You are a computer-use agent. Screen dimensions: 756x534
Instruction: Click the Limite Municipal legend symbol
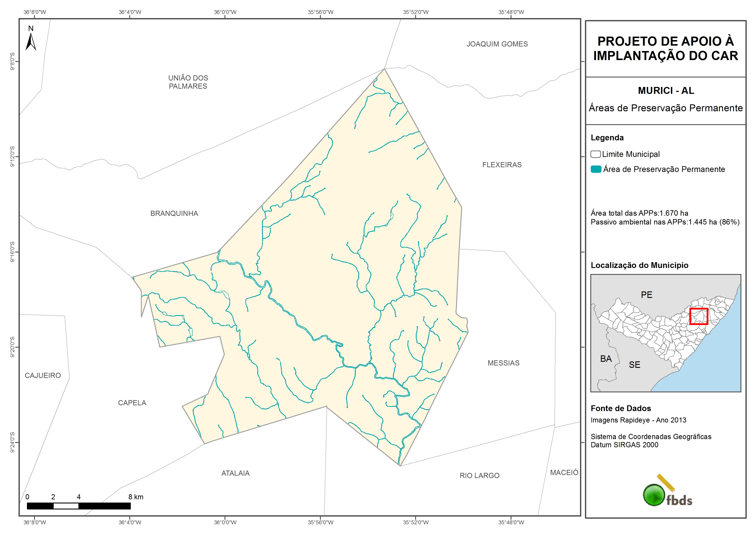click(595, 154)
